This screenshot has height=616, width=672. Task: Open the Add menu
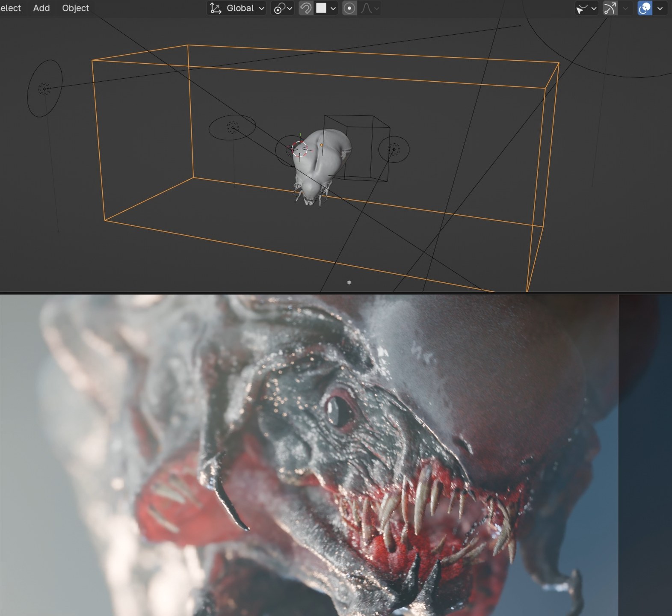(x=41, y=8)
